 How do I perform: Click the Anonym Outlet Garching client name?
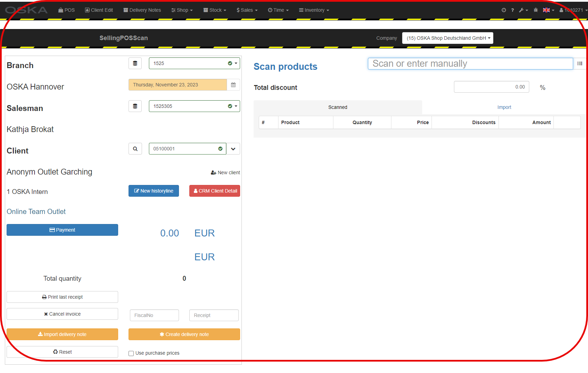49,172
